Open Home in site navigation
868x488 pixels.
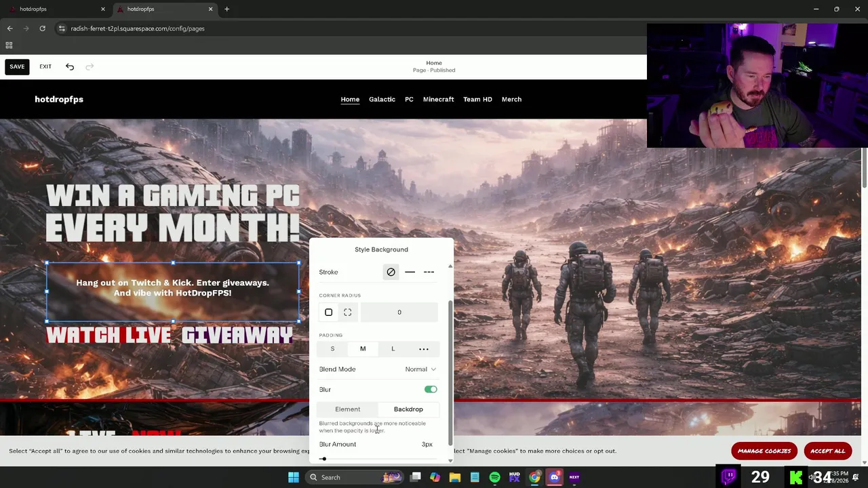350,100
